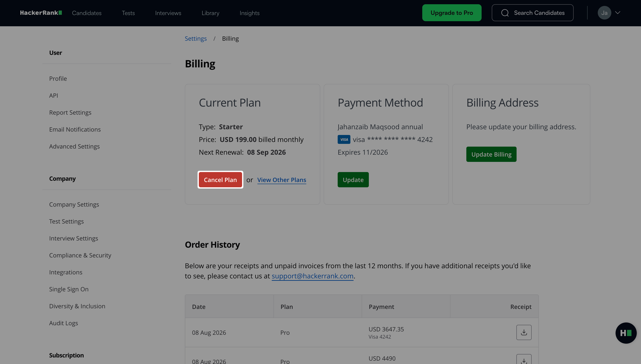Click the Visa card logo
Screen dimensions: 641x364
(344, 139)
